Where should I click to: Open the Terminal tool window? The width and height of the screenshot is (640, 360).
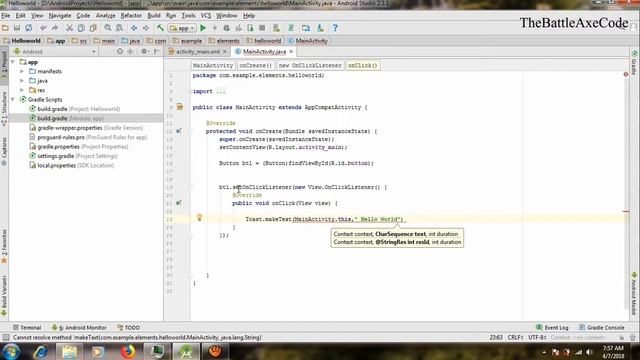click(x=27, y=327)
